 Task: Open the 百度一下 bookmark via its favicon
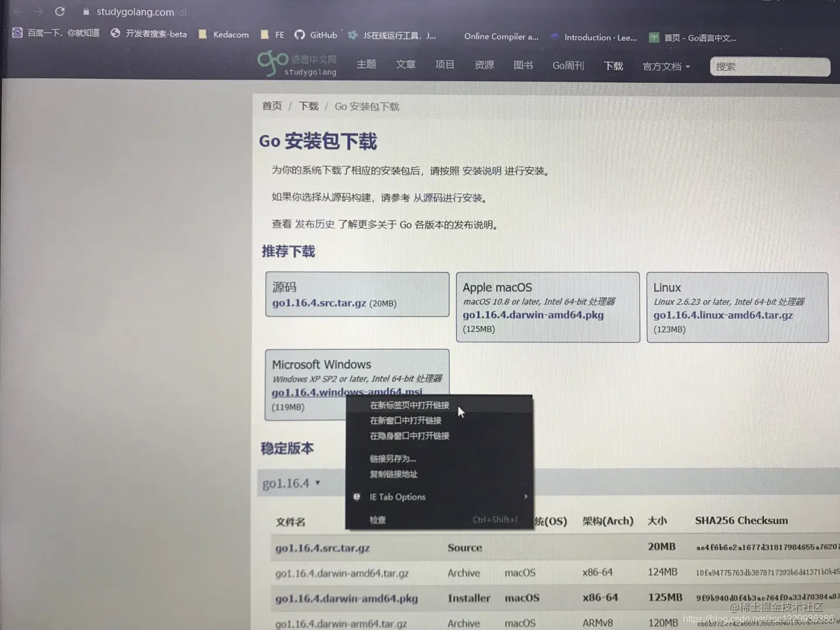point(17,33)
